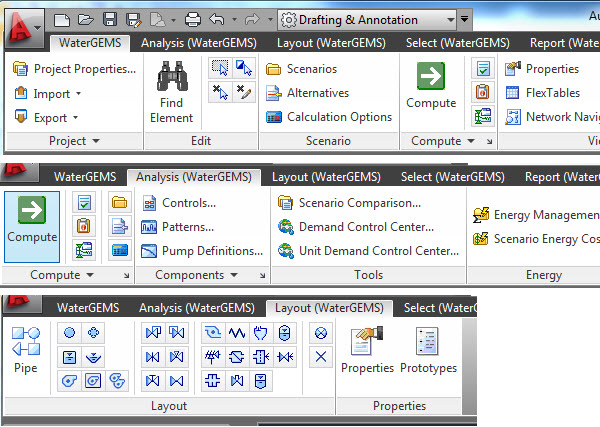Expand the Project panel title arrow
The image size is (600, 427).
click(96, 141)
